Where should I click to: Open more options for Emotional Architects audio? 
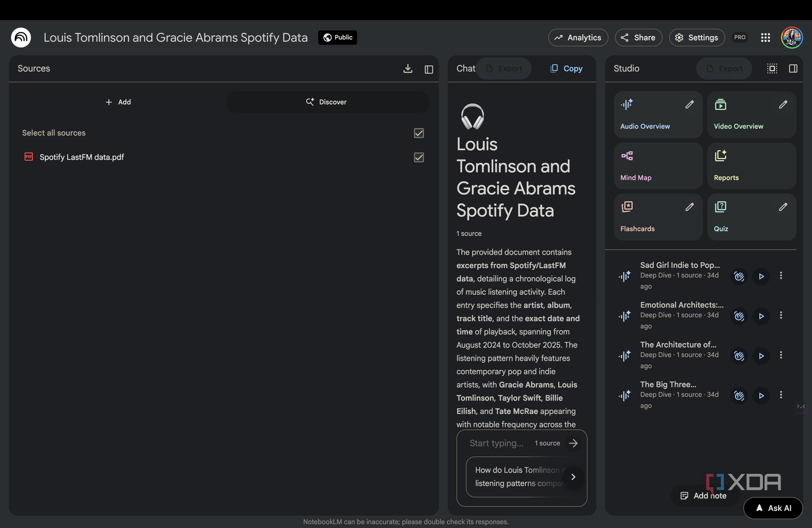pyautogui.click(x=781, y=315)
